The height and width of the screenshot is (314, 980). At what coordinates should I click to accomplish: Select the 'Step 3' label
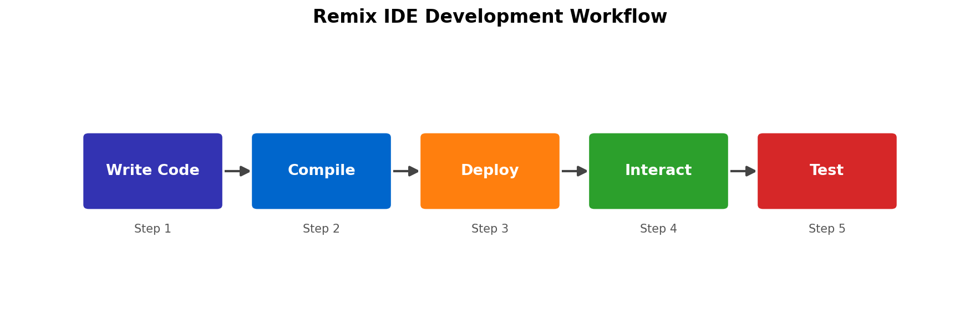pyautogui.click(x=490, y=229)
